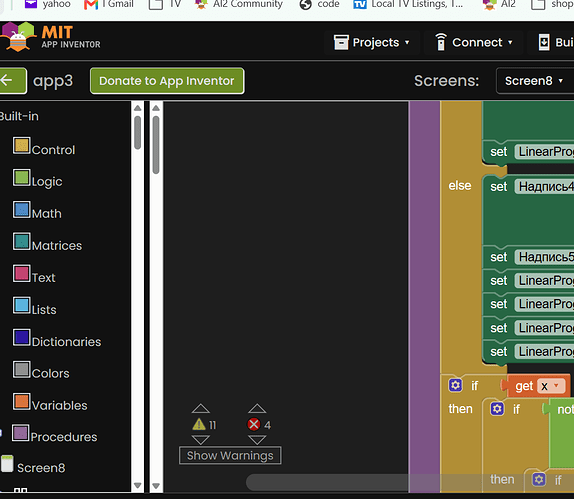Click the Connect remote icon

[x=441, y=42]
